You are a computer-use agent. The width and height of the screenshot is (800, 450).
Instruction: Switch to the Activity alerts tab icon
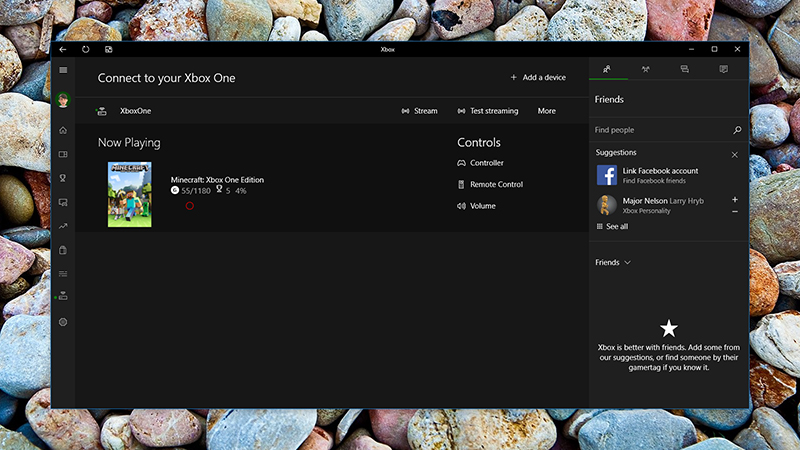click(723, 69)
